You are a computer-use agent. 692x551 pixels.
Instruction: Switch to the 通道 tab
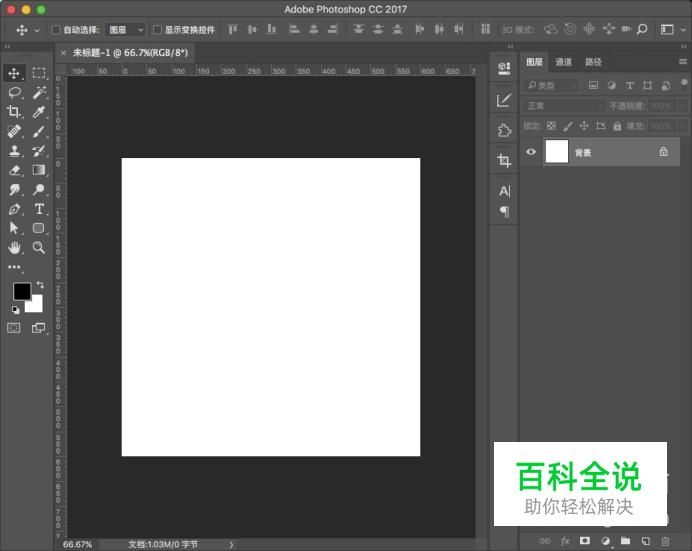(x=564, y=62)
